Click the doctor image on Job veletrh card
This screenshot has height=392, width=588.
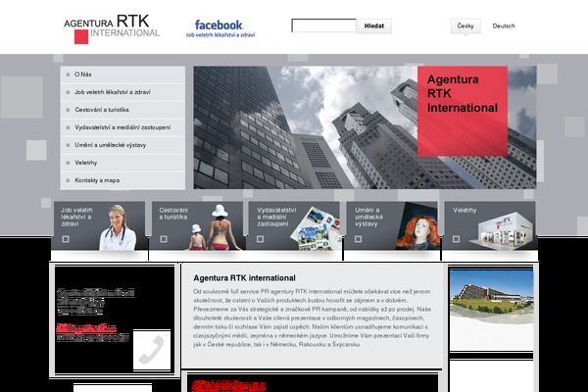[x=119, y=227]
